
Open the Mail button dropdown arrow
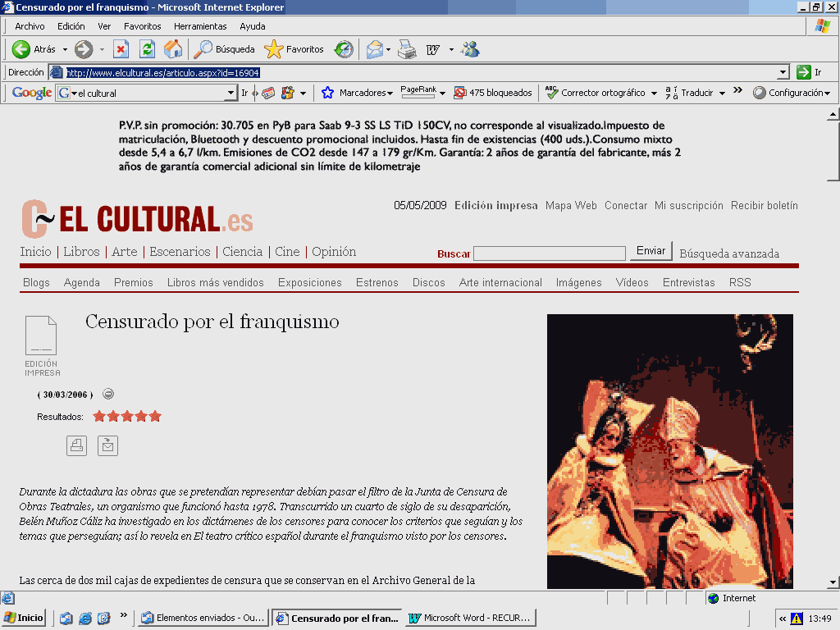point(388,50)
